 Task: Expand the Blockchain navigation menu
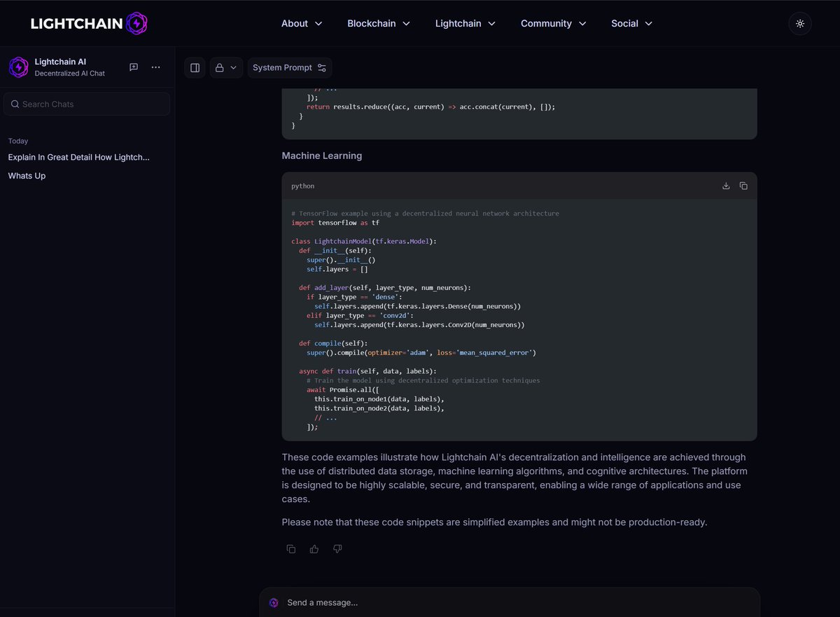[x=379, y=23]
